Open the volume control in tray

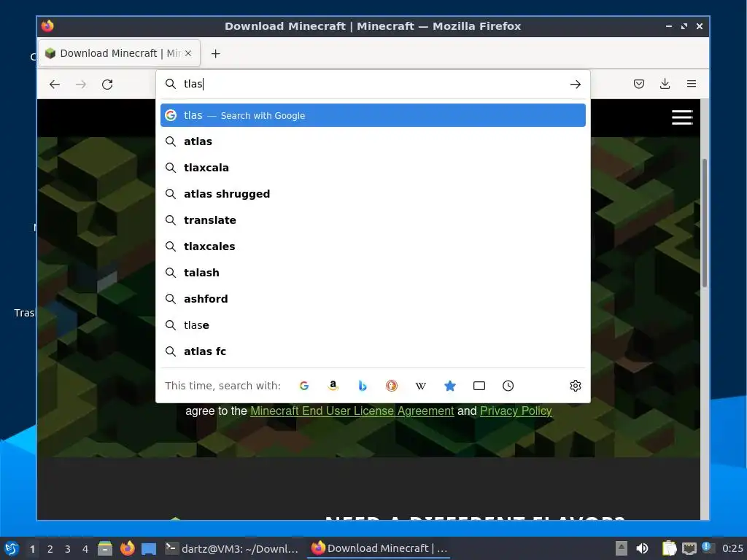(642, 548)
